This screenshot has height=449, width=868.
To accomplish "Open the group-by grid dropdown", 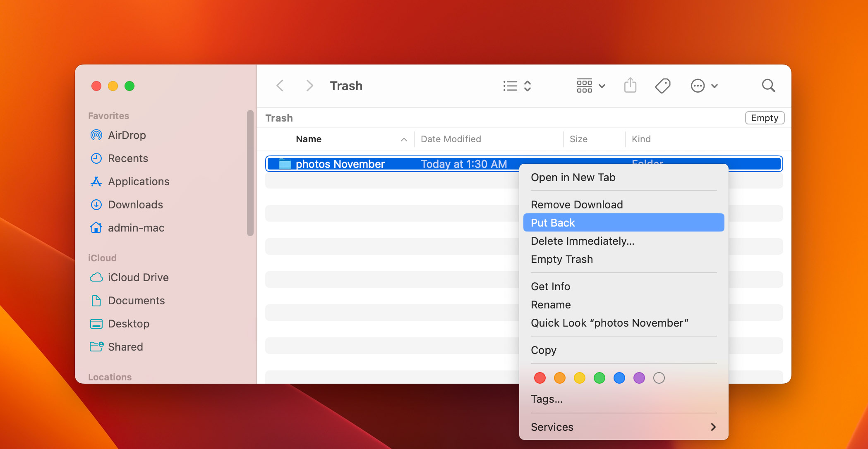I will coord(591,86).
